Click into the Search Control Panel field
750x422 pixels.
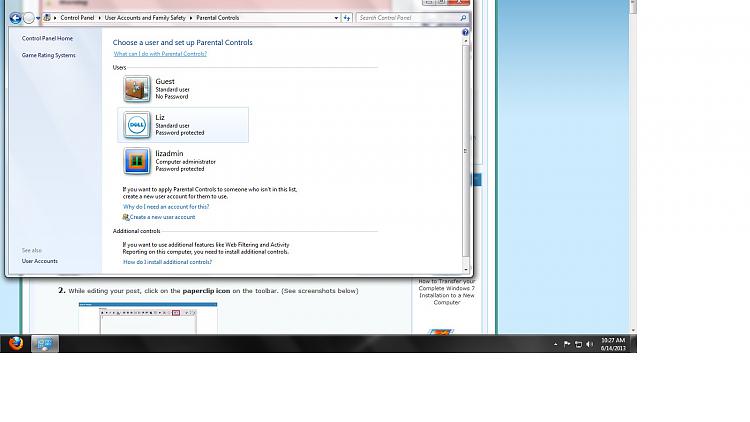point(408,18)
